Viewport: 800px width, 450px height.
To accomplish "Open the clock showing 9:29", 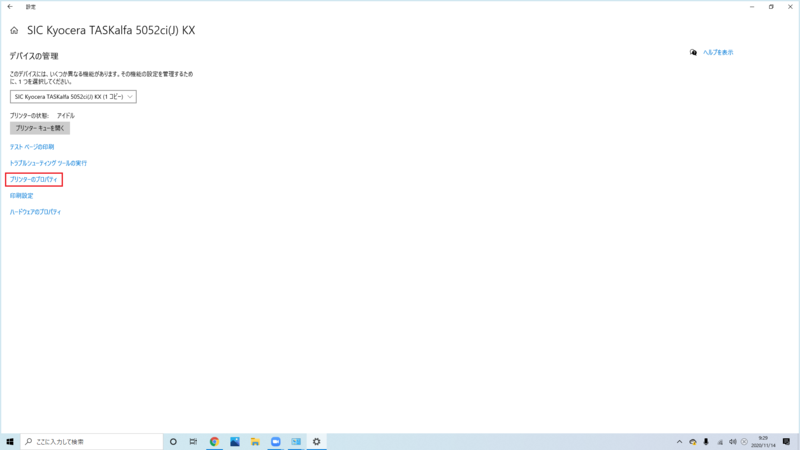I will tap(763, 441).
